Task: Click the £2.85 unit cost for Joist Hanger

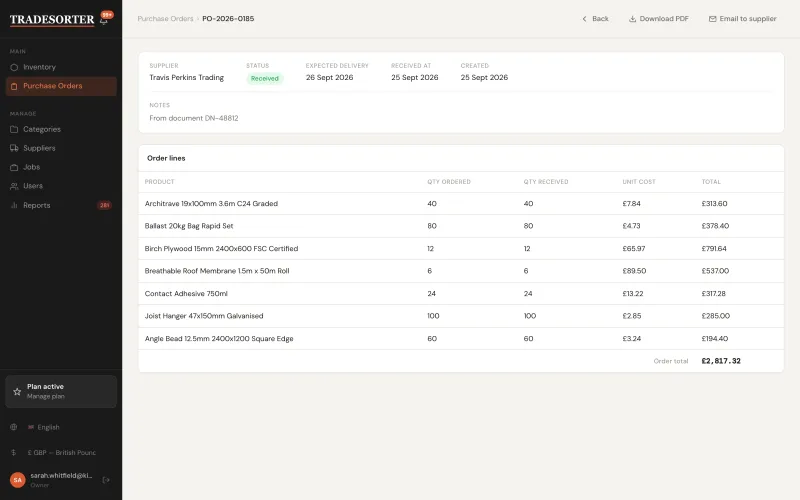Action: 632,316
